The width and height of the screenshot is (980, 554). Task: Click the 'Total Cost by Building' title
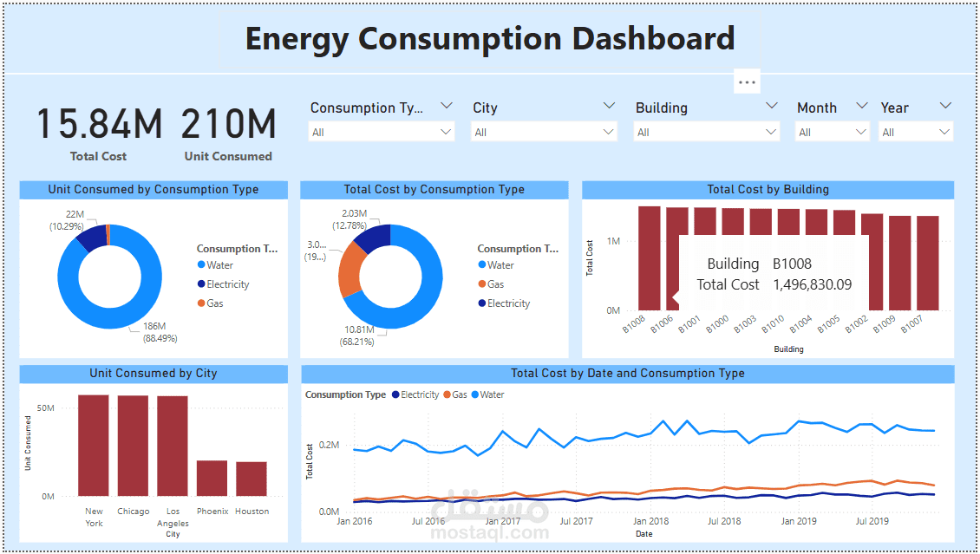coord(768,189)
